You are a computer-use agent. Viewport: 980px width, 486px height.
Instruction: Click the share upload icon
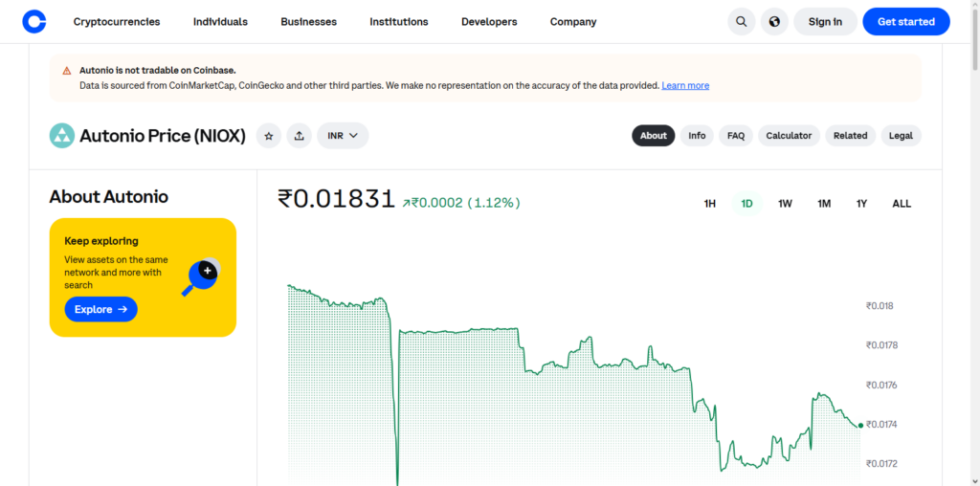pyautogui.click(x=300, y=136)
